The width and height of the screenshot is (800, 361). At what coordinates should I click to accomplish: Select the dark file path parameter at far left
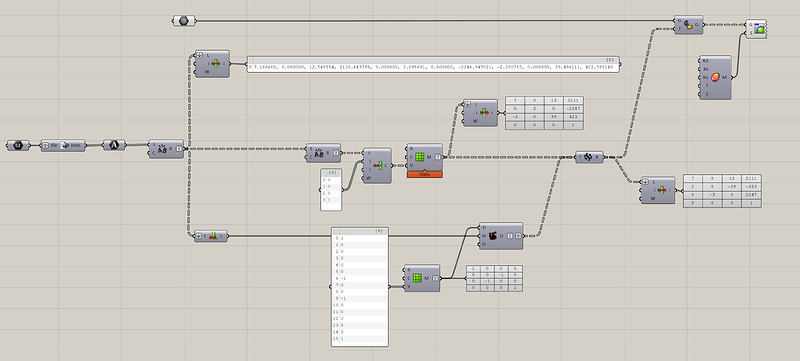[x=18, y=145]
